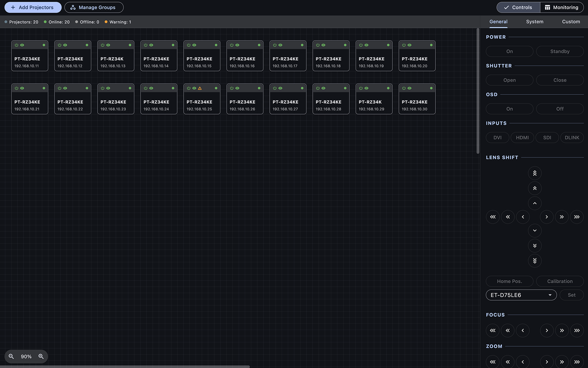
Task: Click warning icon on projector 192.168.10.25
Action: pos(200,88)
